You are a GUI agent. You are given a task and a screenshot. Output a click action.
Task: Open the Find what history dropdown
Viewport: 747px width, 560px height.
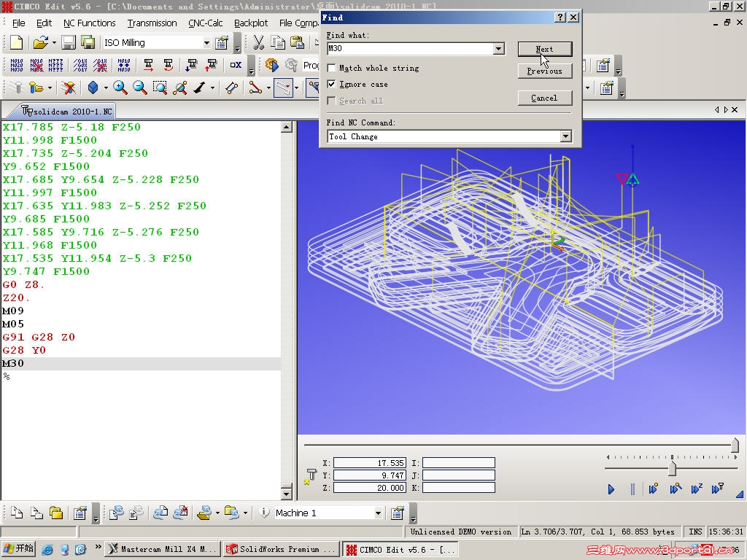[x=499, y=49]
